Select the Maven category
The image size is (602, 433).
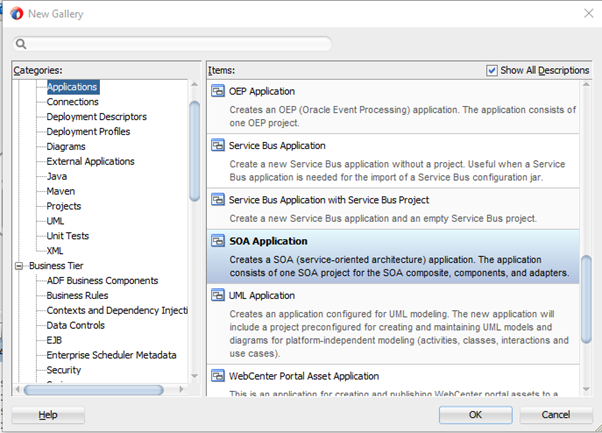(x=61, y=192)
